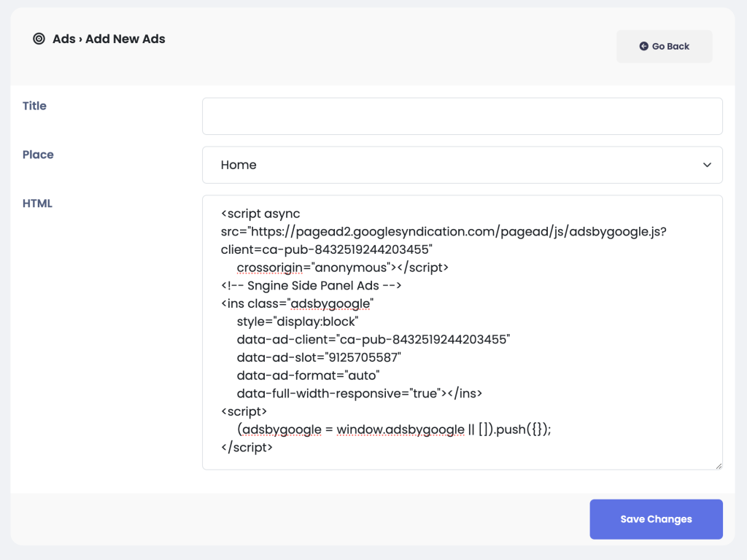Viewport: 747px width, 560px height.
Task: Click the line 'style="display:block"'
Action: coord(298,322)
